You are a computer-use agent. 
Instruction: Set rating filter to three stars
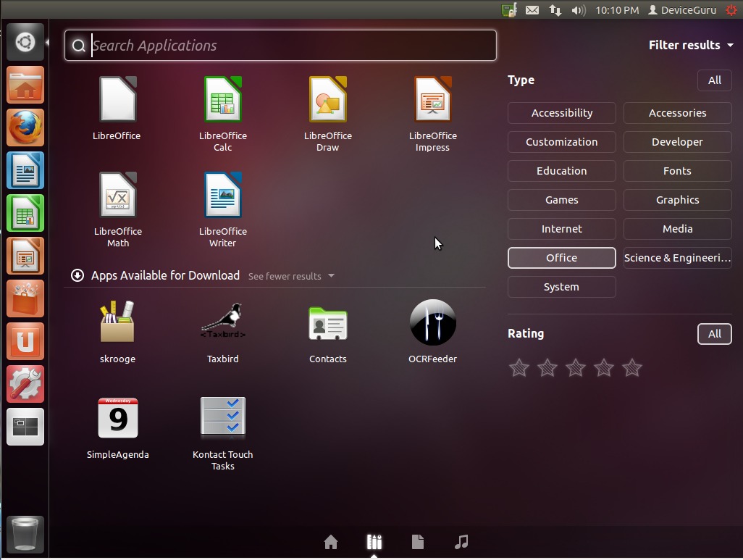[x=576, y=367]
